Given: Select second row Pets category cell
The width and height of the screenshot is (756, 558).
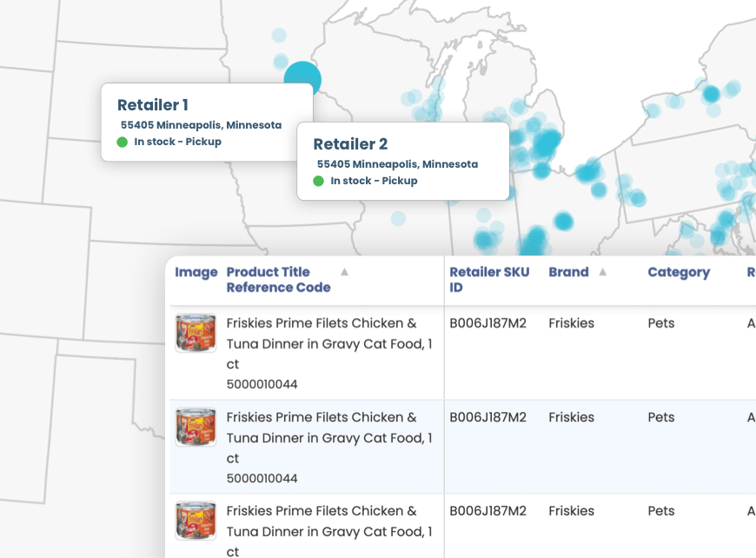Looking at the screenshot, I should [x=660, y=417].
